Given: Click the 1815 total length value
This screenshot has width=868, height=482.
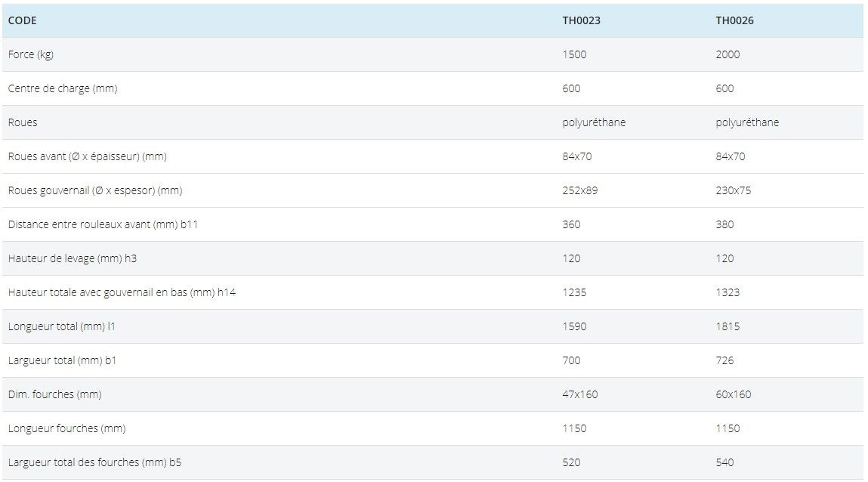Looking at the screenshot, I should (727, 326).
